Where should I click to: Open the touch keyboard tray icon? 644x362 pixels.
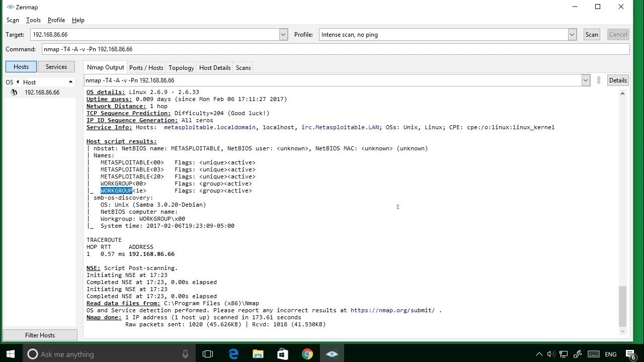tap(593, 354)
